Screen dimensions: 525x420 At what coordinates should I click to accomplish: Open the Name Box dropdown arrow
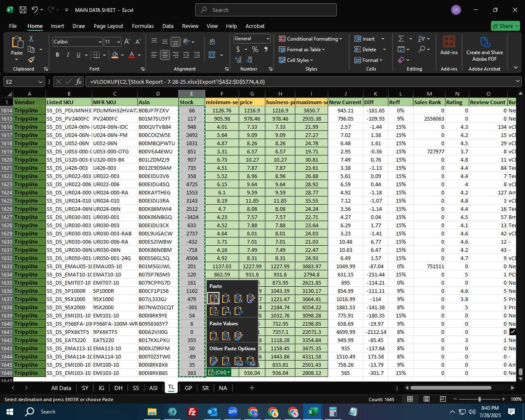tap(40, 82)
